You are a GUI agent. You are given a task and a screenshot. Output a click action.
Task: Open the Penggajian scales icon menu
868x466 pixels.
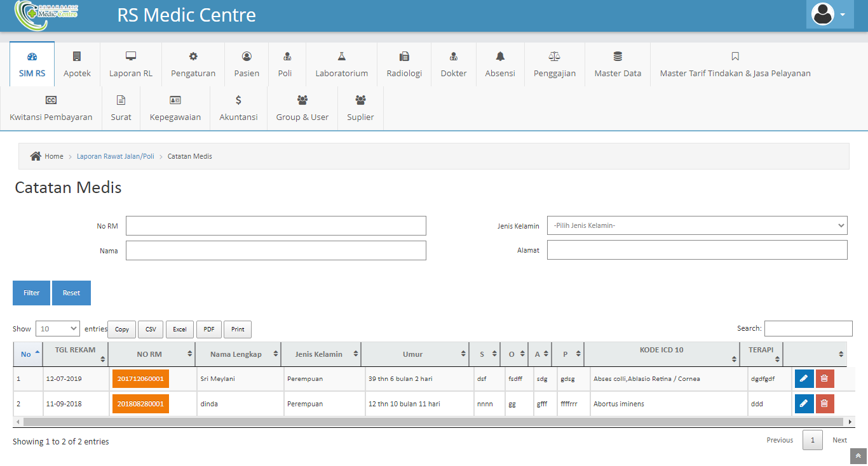pos(554,57)
